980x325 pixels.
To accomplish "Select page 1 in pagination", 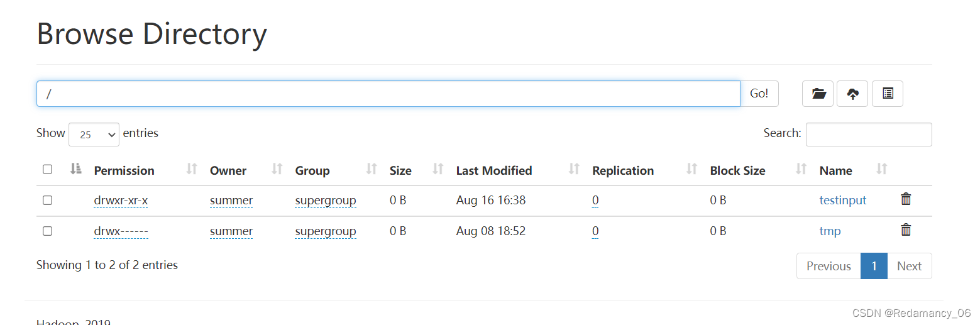I will (x=874, y=266).
